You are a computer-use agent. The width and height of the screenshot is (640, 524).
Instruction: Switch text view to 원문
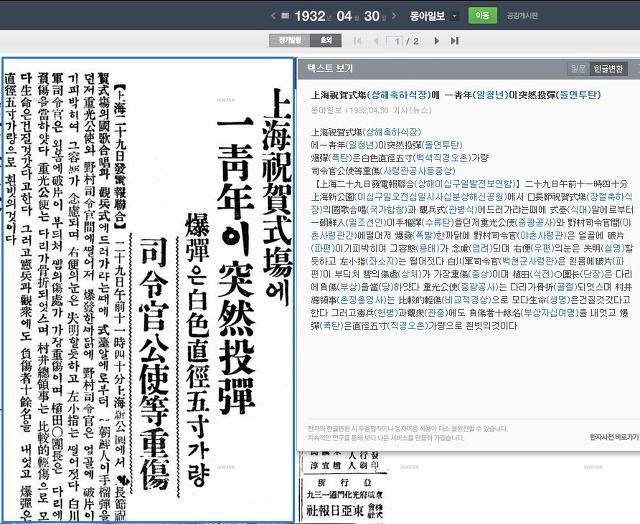578,69
